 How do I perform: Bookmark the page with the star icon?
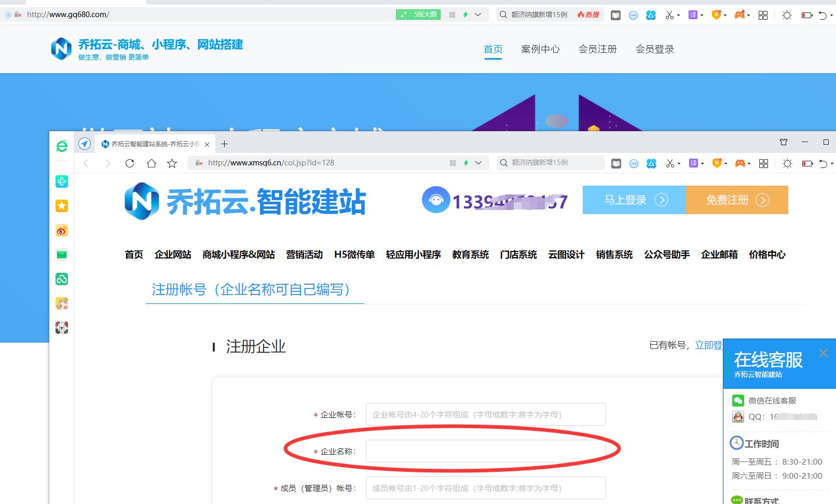click(x=172, y=163)
